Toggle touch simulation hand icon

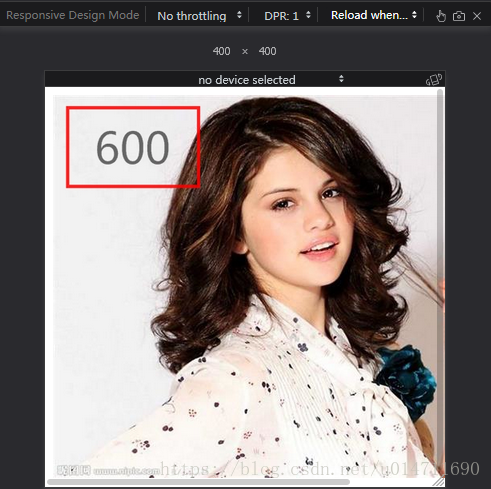tap(441, 16)
